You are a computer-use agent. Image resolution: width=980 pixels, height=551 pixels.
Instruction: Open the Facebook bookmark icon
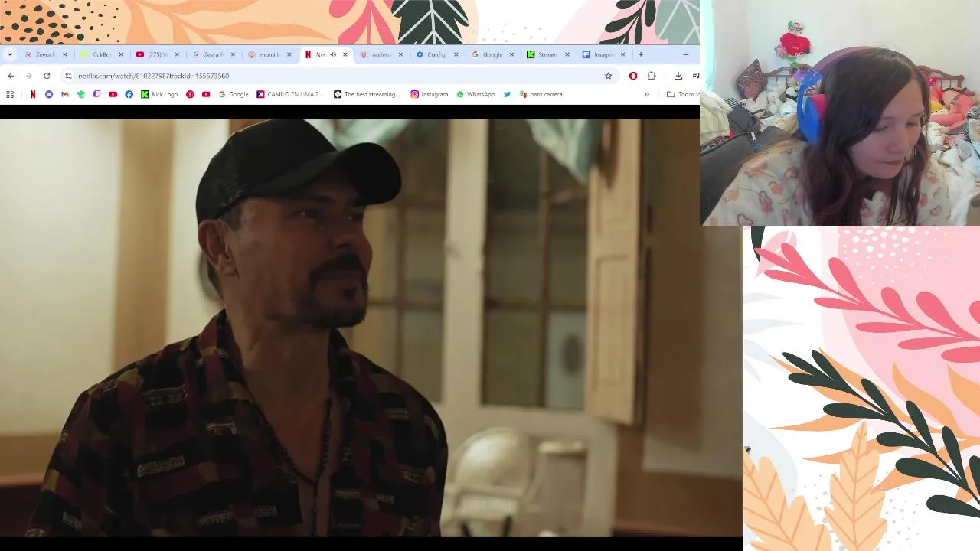coord(129,94)
